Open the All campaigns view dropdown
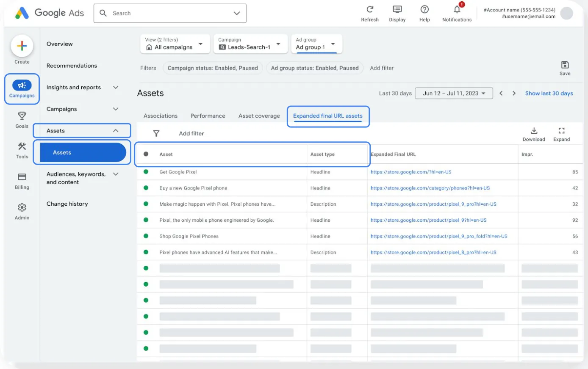 point(175,44)
